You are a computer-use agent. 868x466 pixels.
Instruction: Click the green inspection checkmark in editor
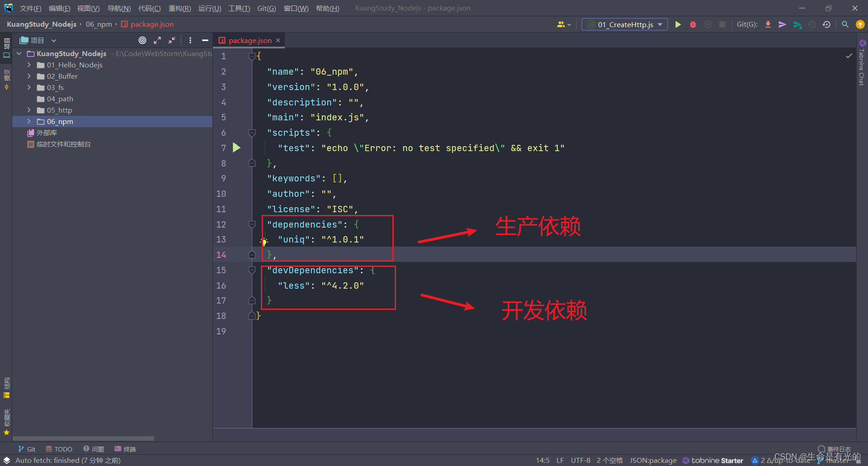849,56
